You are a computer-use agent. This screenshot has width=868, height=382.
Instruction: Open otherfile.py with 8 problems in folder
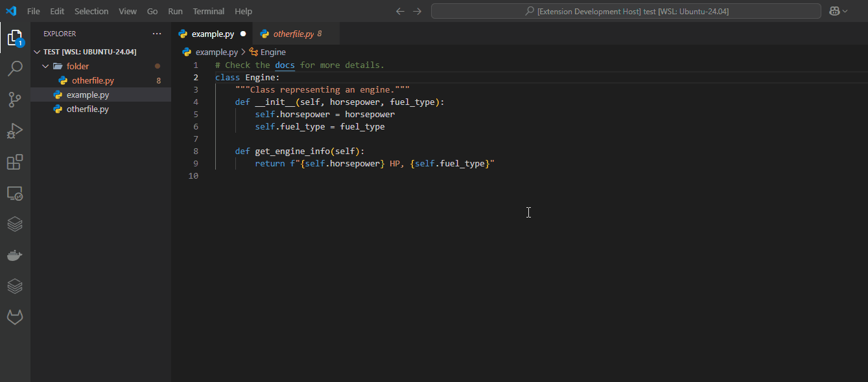[x=100, y=80]
